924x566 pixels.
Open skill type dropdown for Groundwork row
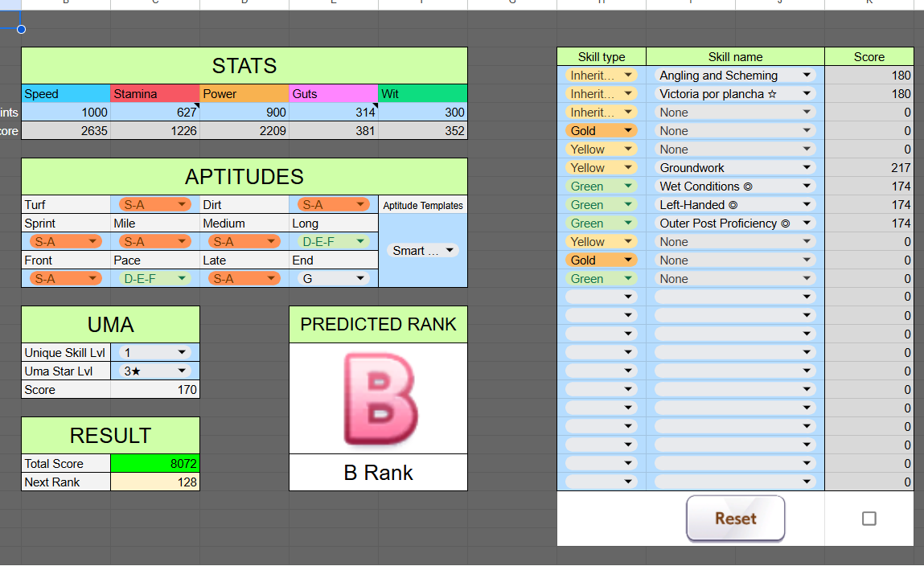pos(601,168)
